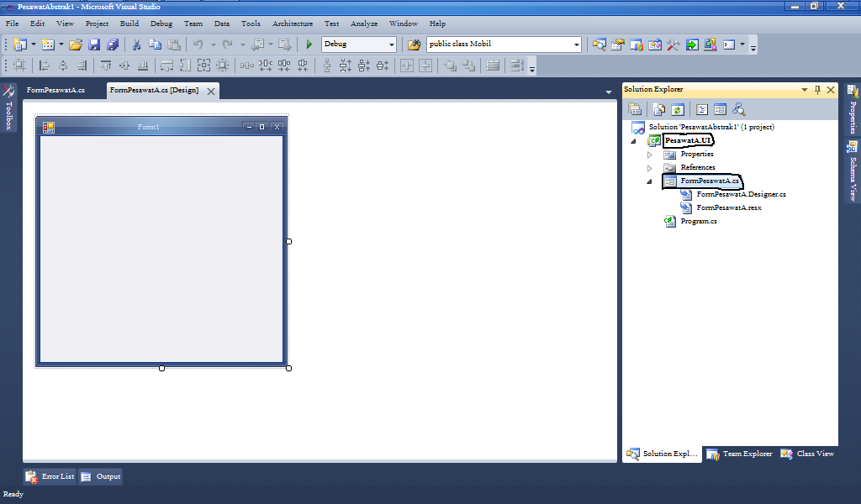Click the Open File folder icon
This screenshot has width=861, height=504.
click(x=76, y=45)
